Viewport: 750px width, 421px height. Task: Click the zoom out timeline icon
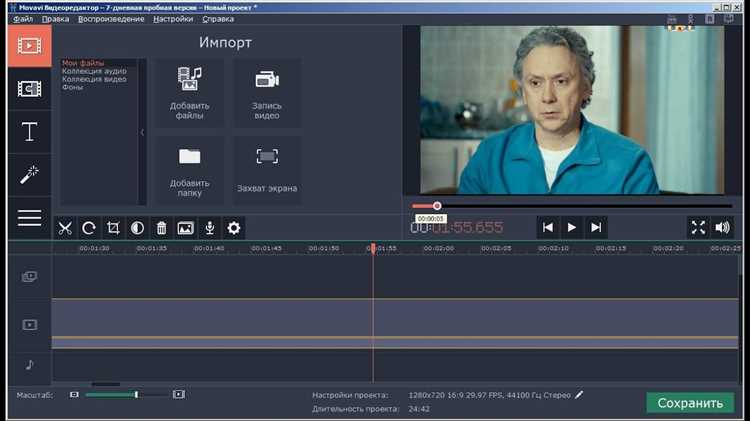74,395
